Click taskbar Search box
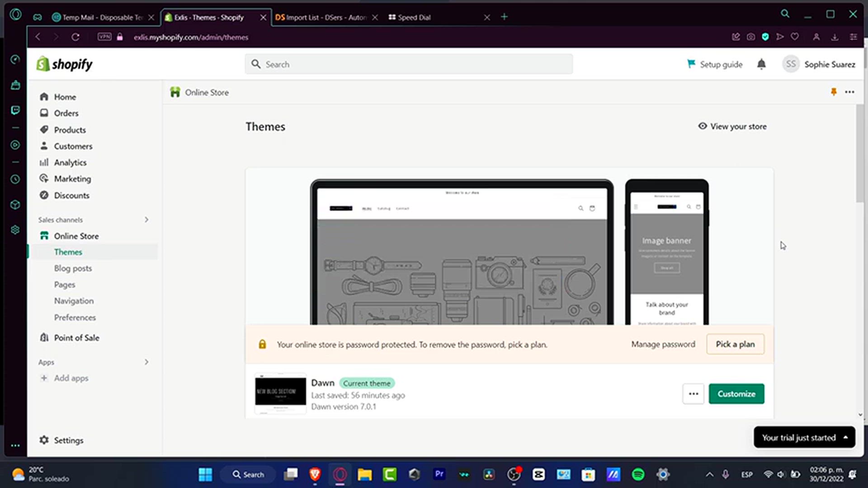This screenshot has width=868, height=488. point(248,474)
